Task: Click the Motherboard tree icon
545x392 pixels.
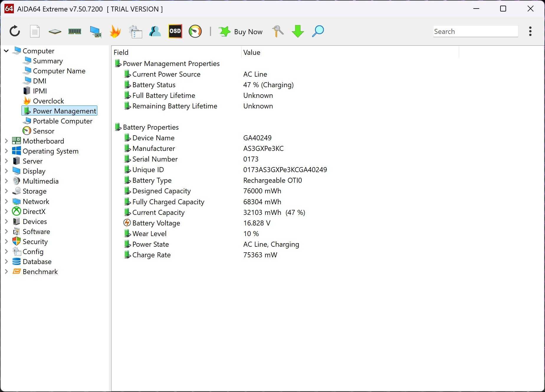Action: [17, 141]
